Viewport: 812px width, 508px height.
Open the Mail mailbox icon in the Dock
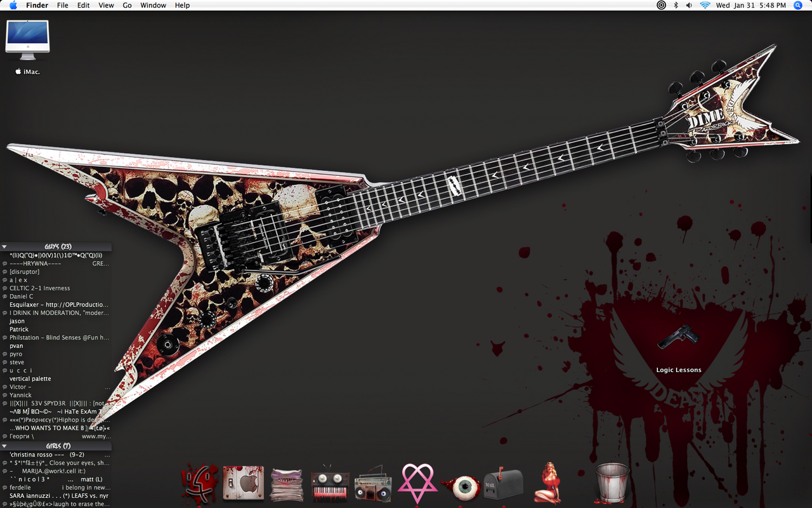503,485
